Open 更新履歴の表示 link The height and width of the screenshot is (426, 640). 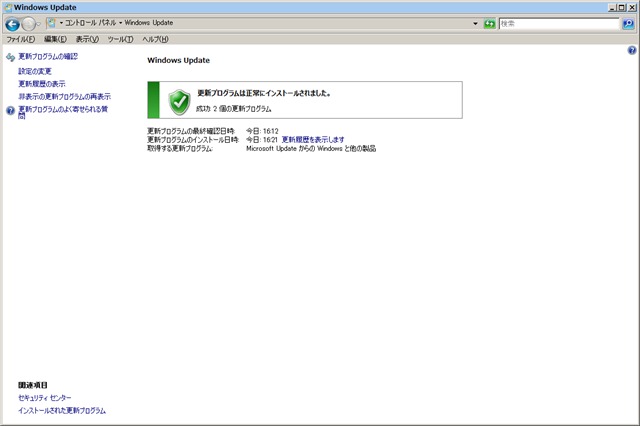[42, 84]
